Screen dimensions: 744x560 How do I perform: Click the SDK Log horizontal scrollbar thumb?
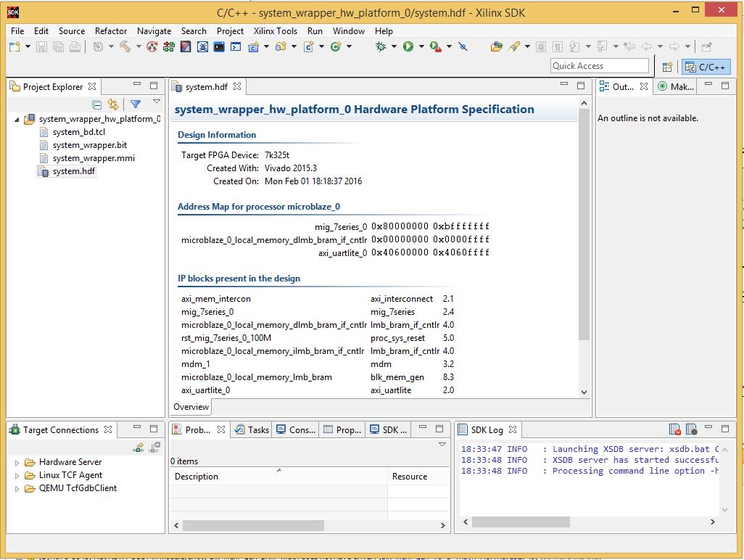[521, 522]
